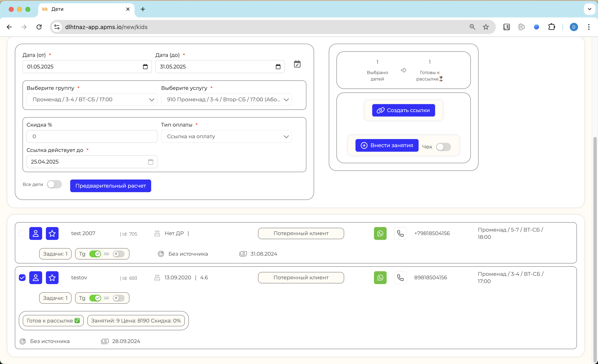Click the test 2007 name text
The width and height of the screenshot is (598, 364).
[83, 233]
